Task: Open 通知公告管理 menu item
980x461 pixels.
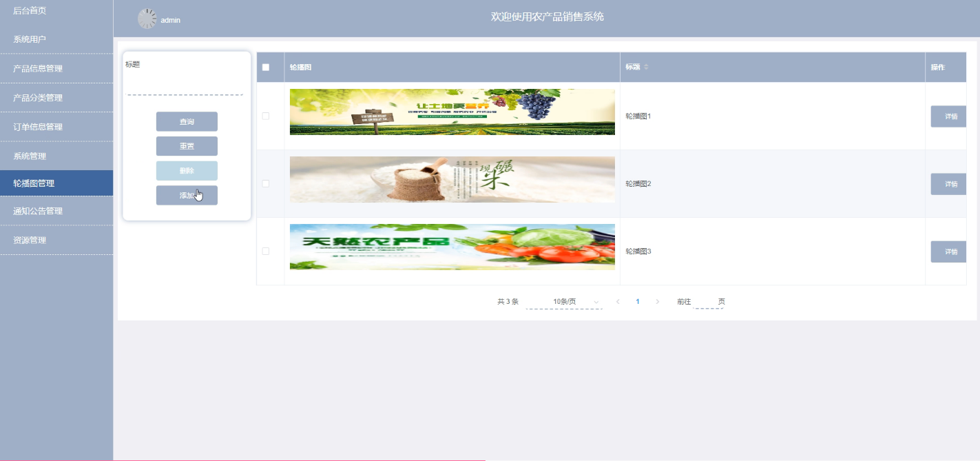Action: tap(56, 211)
